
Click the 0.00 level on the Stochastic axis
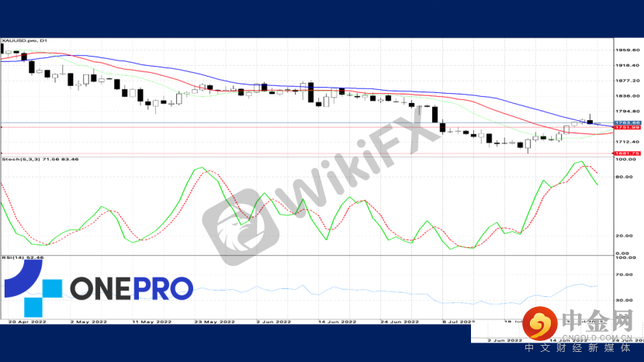coord(622,253)
